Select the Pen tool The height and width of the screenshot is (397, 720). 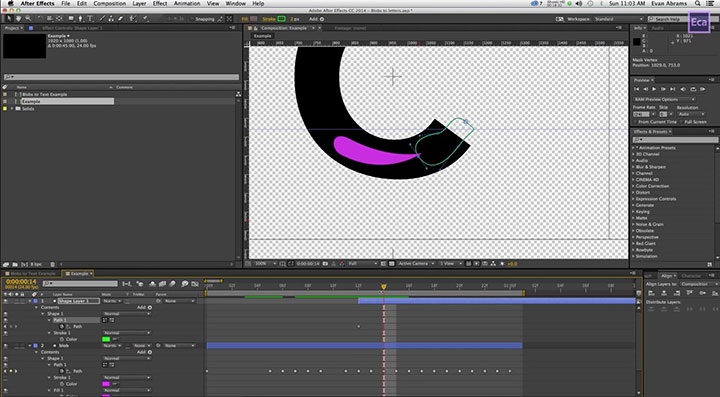click(80, 19)
